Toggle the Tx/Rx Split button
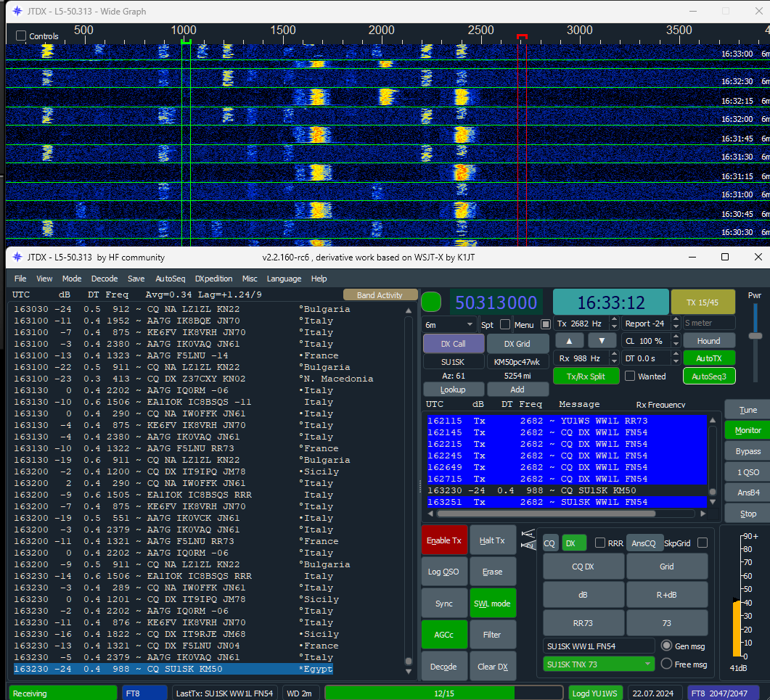 tap(586, 376)
